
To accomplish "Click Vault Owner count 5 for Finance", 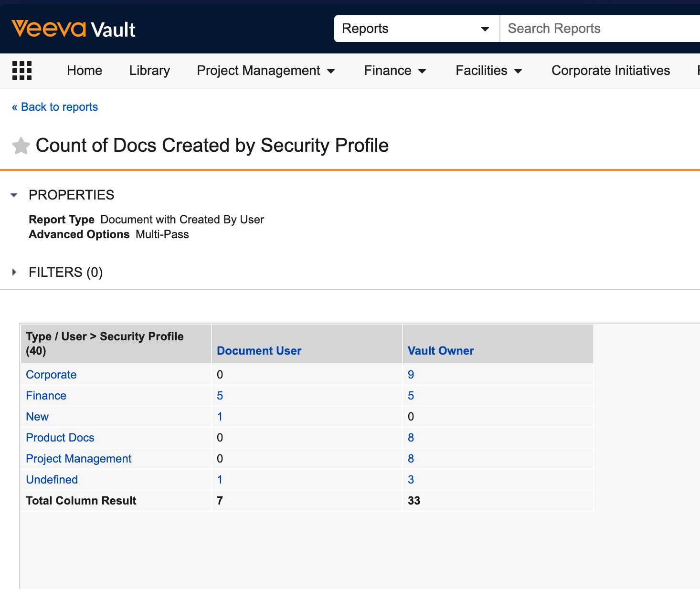I will pyautogui.click(x=411, y=396).
